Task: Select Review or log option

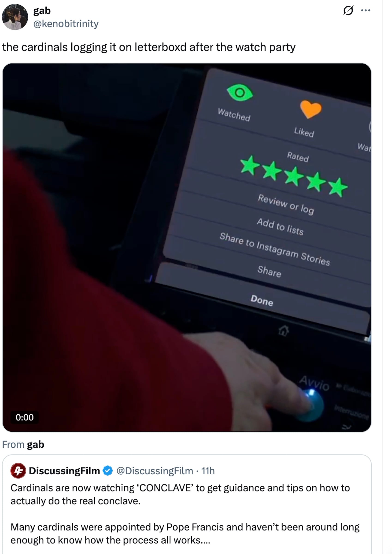Action: click(286, 204)
